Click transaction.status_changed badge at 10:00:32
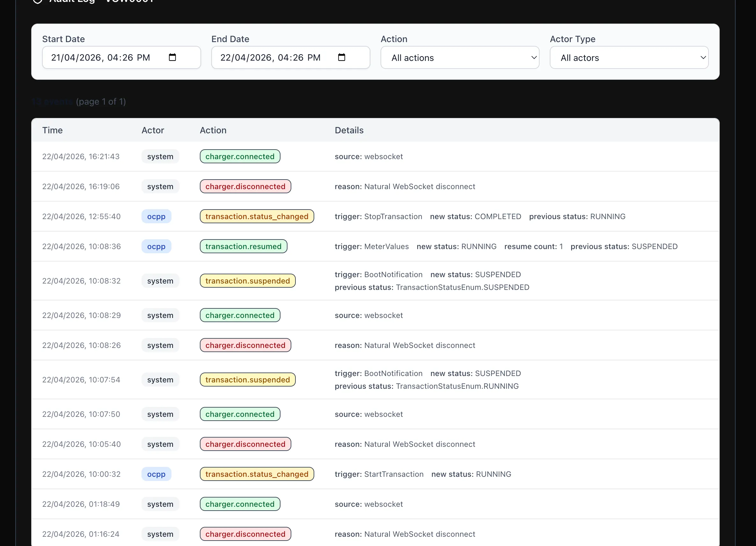 257,474
